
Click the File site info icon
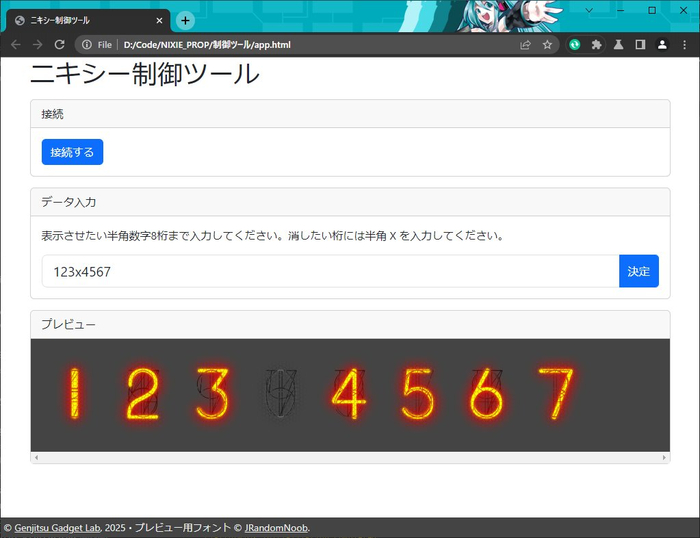point(97,45)
